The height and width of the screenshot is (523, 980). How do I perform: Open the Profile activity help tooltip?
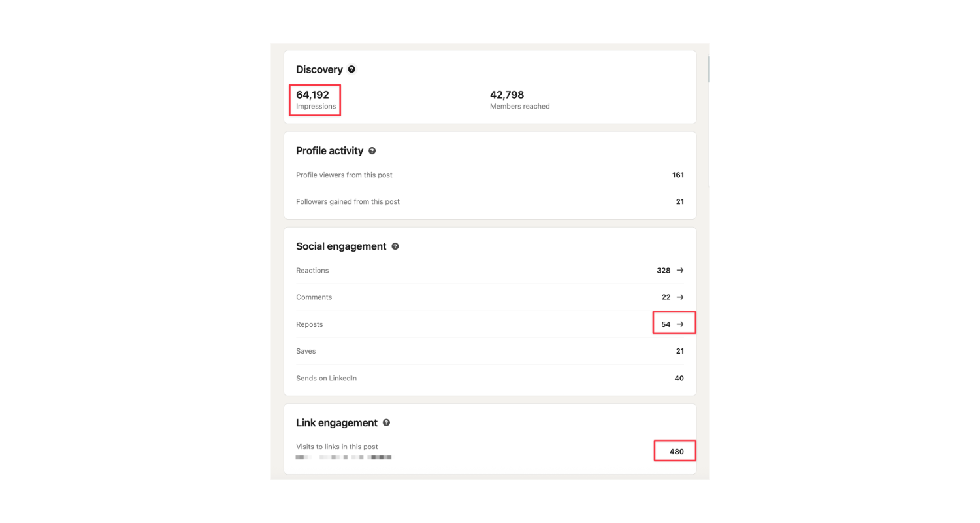372,151
